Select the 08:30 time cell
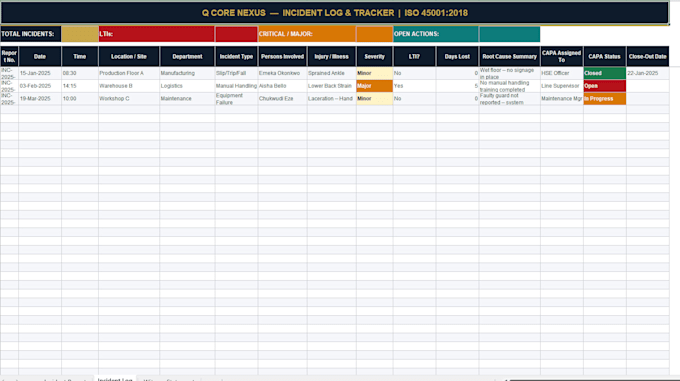The width and height of the screenshot is (680, 381). (80, 73)
